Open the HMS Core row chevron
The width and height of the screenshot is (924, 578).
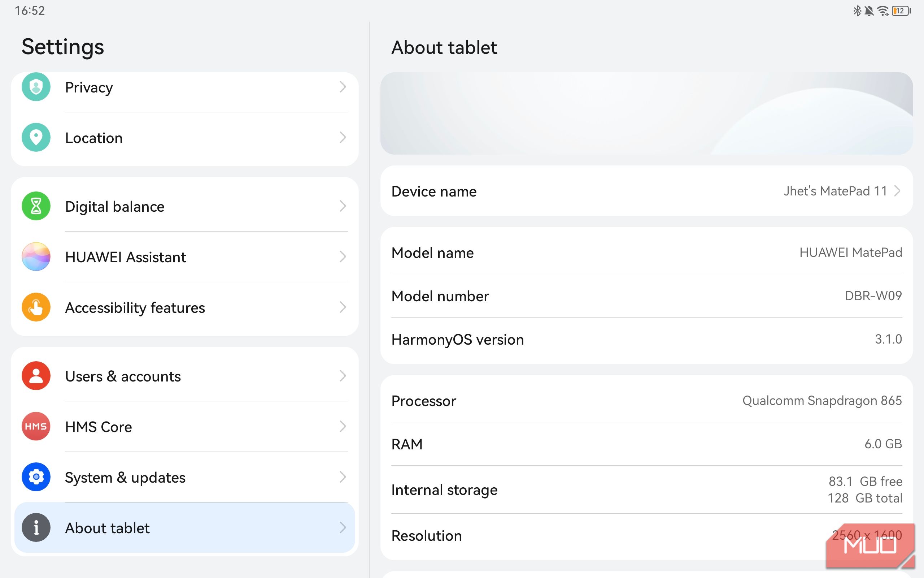343,426
